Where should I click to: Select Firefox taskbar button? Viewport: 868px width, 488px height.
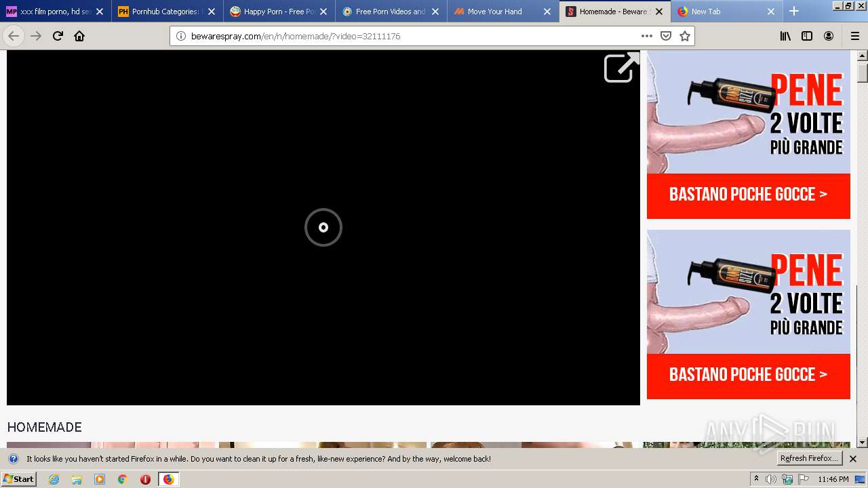(x=168, y=479)
